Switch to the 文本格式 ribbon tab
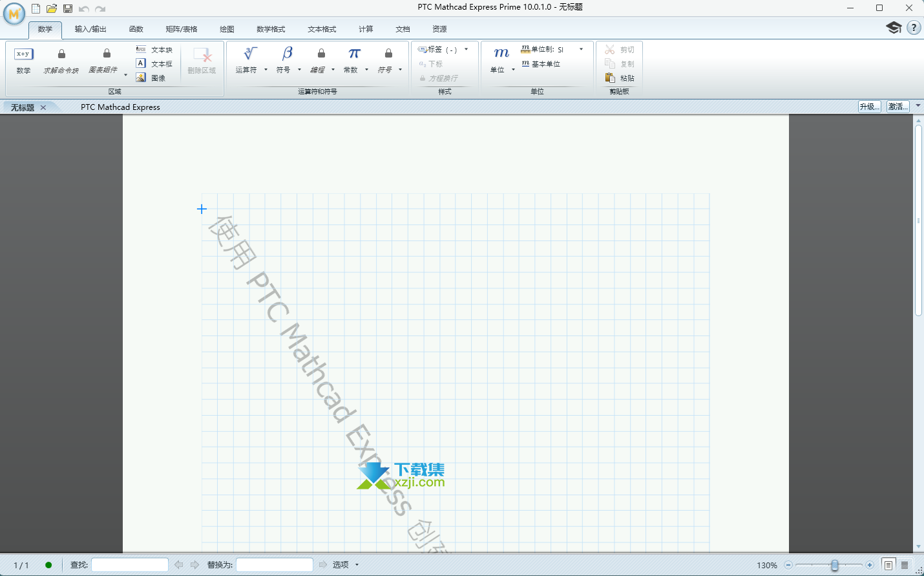Screen dimensions: 924x576 pos(322,29)
